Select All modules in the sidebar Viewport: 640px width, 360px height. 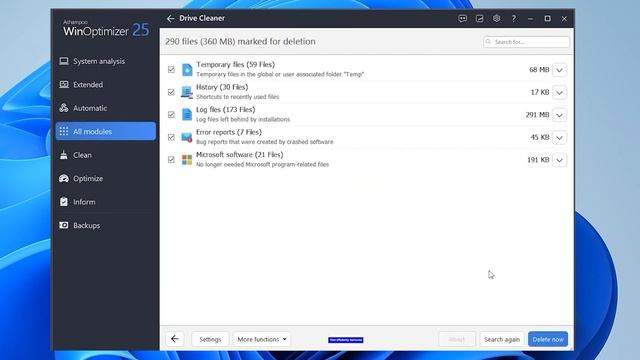click(106, 131)
